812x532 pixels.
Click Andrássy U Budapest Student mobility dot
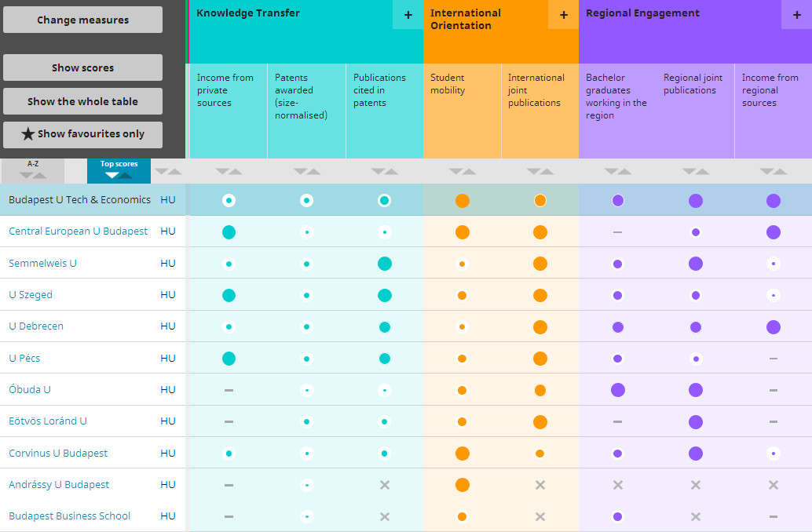pyautogui.click(x=463, y=485)
